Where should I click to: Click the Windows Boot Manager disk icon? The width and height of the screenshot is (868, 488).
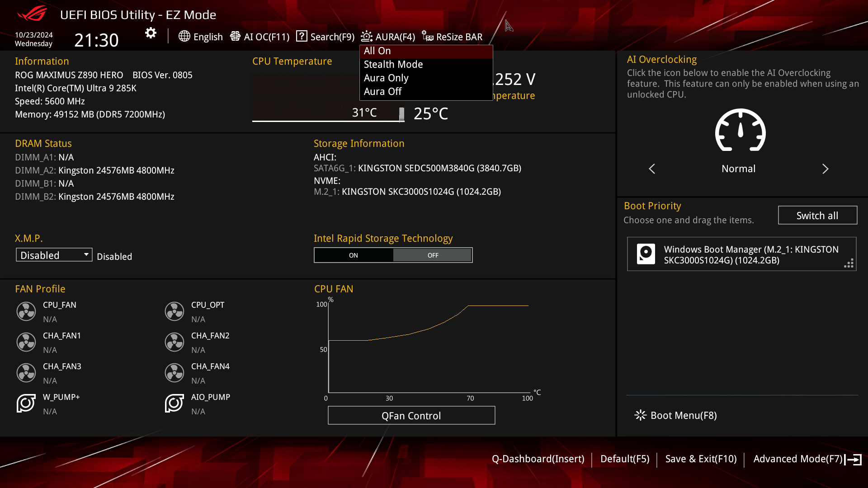coord(646,254)
